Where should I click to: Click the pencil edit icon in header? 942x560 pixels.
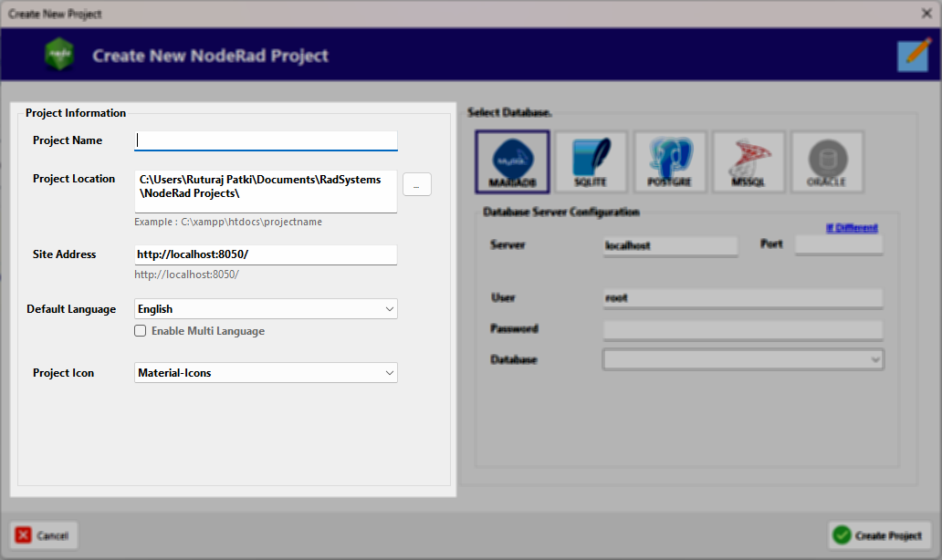[914, 56]
